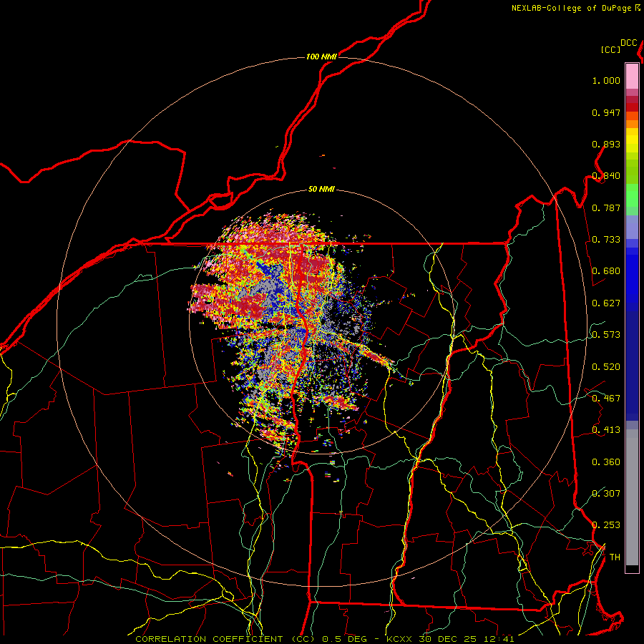This screenshot has width=644, height=644.
Task: Click the CORRELATION COEFFICIENT (CC) caption text
Action: pos(225,639)
